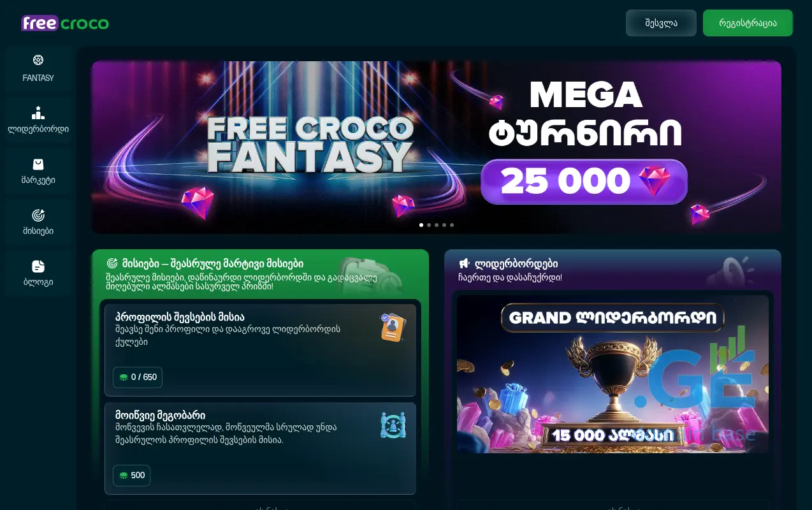Click the 0 / 650 points progress badge

(x=138, y=377)
